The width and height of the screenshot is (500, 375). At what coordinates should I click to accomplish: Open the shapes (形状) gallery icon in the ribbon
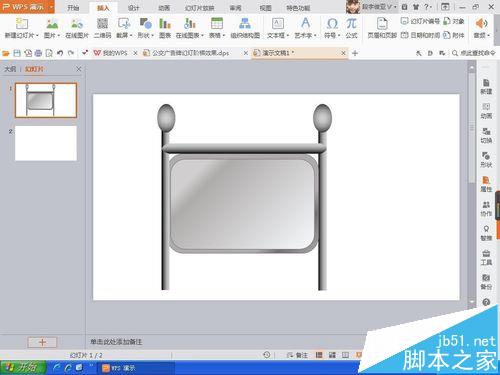[146, 24]
